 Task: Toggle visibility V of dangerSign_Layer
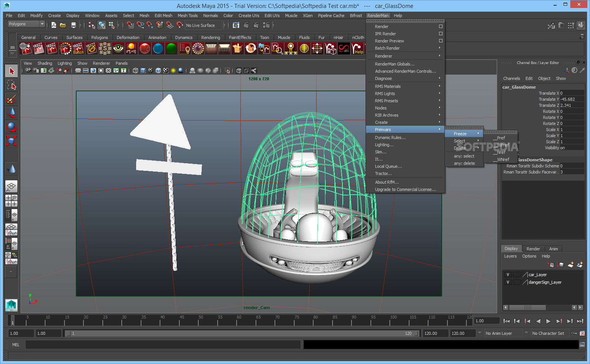(508, 282)
